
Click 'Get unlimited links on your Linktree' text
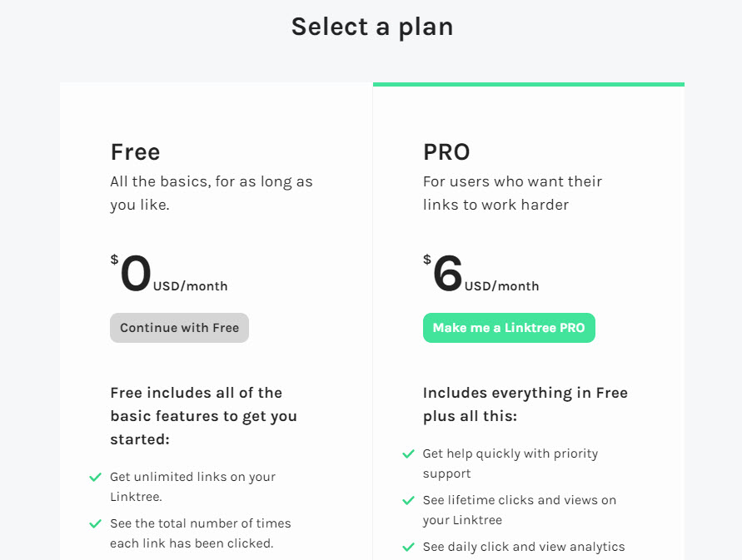coord(192,486)
